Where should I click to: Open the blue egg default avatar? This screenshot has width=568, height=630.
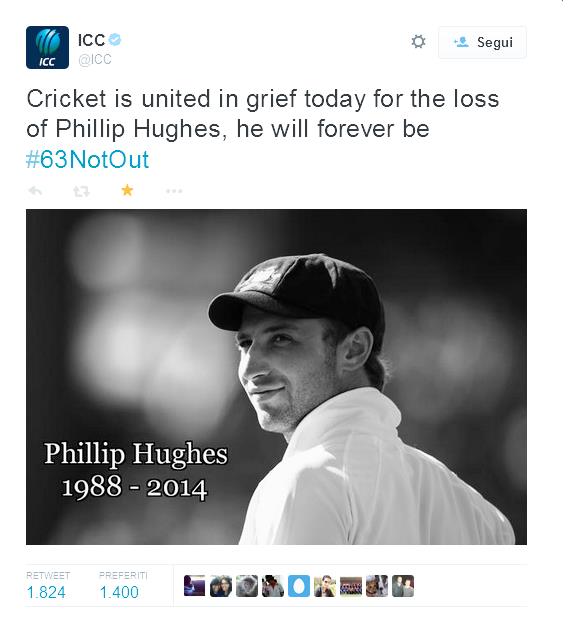299,586
